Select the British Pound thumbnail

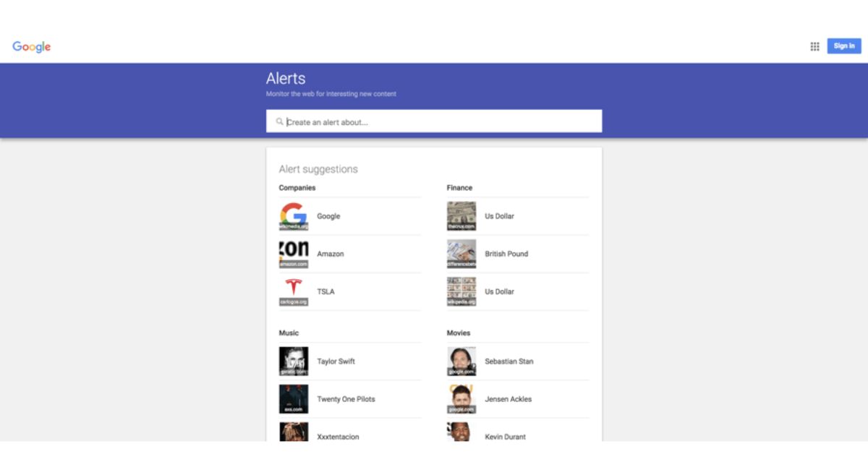click(x=461, y=254)
